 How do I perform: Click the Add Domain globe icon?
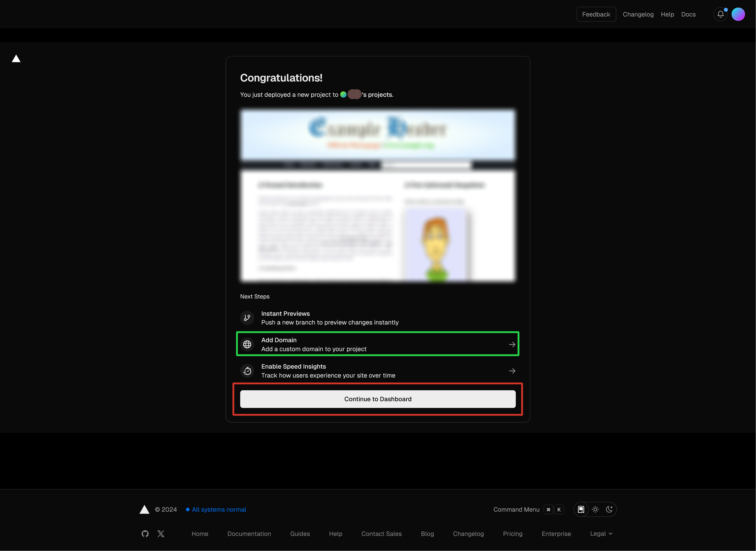[247, 344]
